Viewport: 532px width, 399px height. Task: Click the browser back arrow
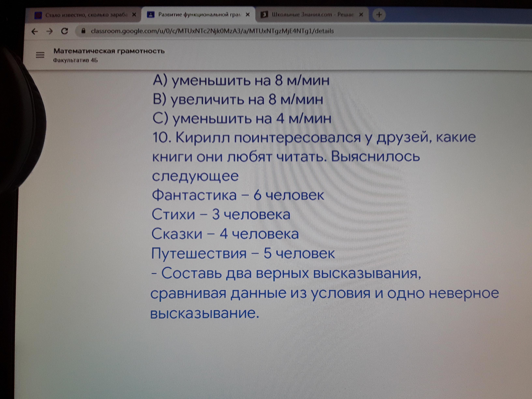click(35, 31)
